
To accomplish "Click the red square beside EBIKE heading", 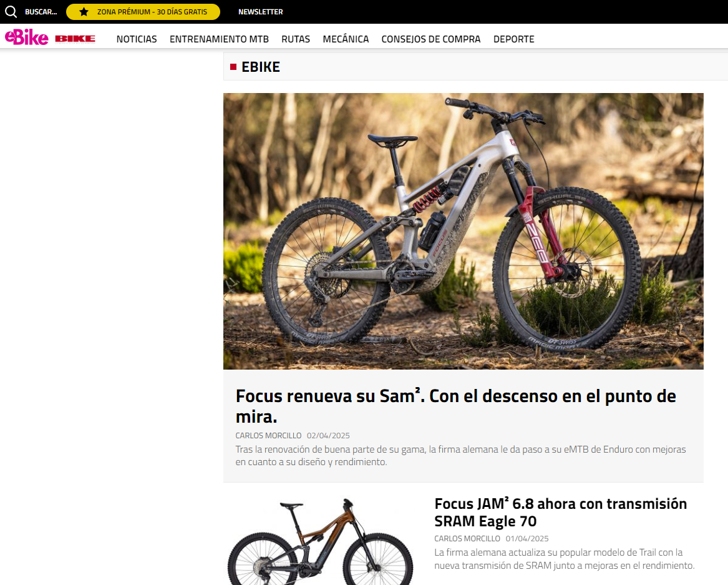I will tap(233, 67).
